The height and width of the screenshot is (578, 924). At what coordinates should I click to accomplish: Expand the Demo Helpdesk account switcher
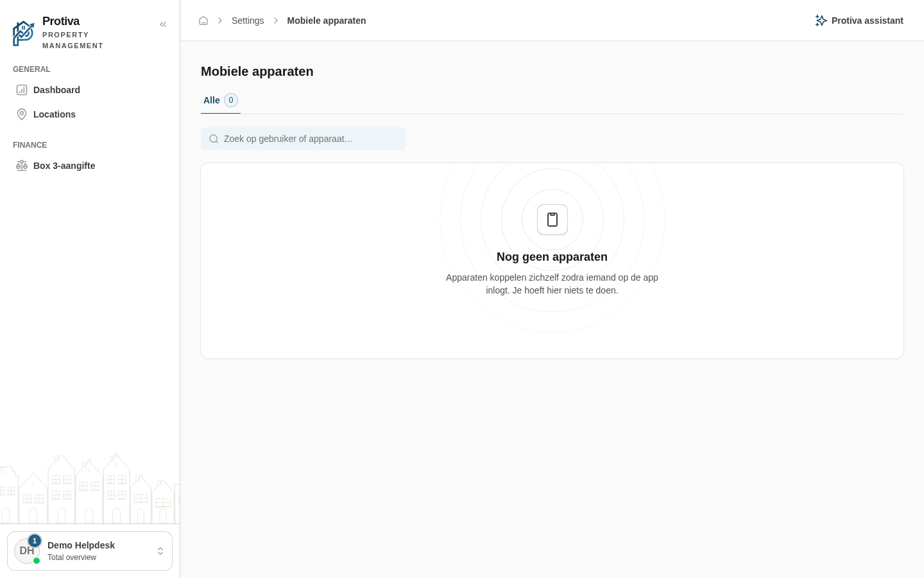click(90, 551)
